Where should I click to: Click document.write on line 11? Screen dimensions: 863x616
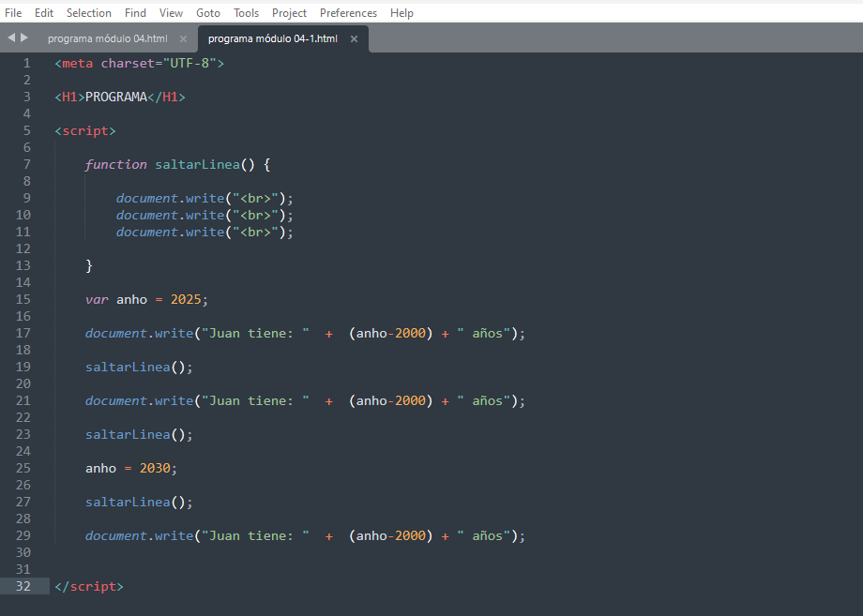click(170, 233)
